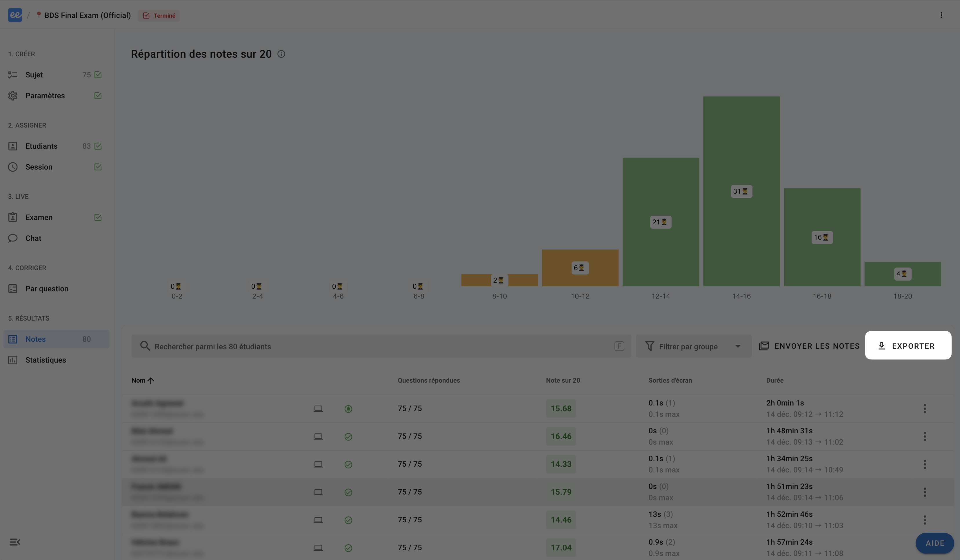Open the three-dot menu for 14.46 row
Viewport: 960px width, 560px height.
[925, 520]
